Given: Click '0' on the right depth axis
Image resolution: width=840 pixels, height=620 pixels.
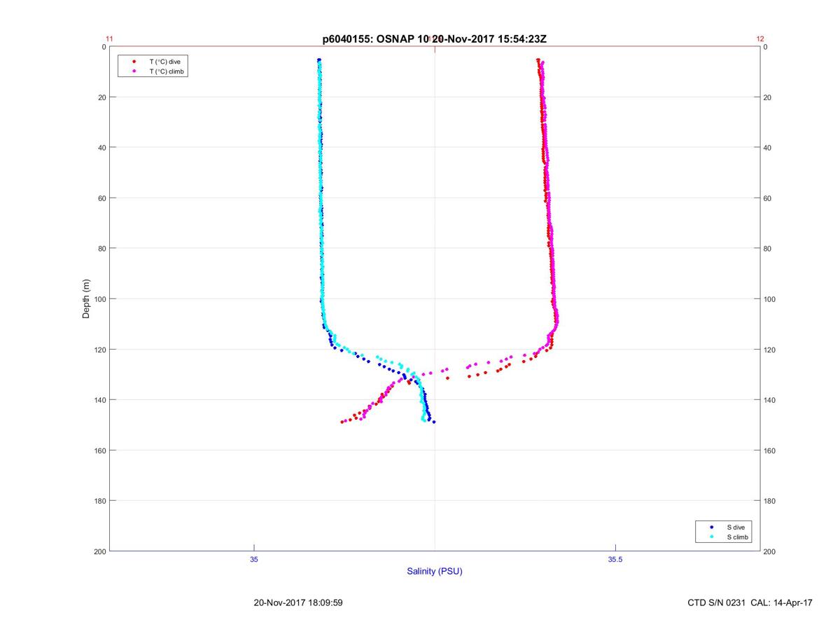Looking at the screenshot, I should (766, 47).
